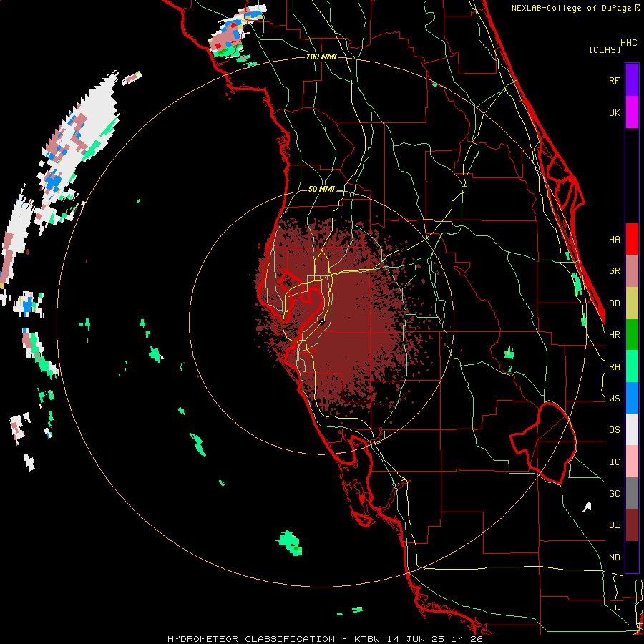Viewport: 644px width, 644px height.
Task: Click the 'IC' legend label
Action: coord(614,462)
